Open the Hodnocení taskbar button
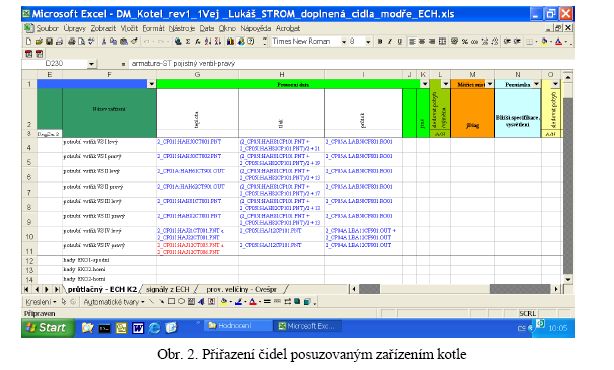The width and height of the screenshot is (614, 370). (238, 326)
